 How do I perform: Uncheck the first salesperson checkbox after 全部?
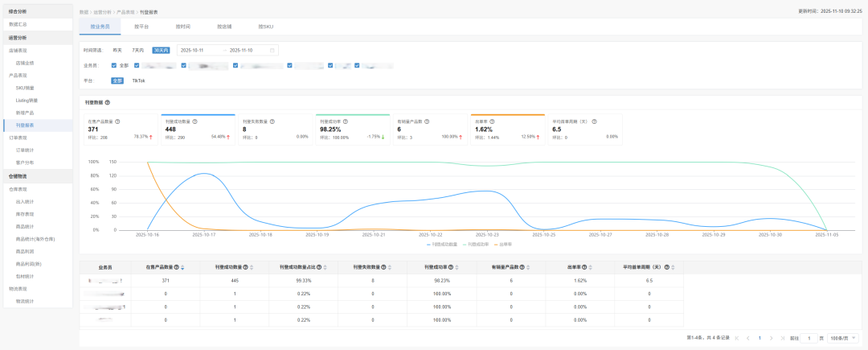click(137, 65)
